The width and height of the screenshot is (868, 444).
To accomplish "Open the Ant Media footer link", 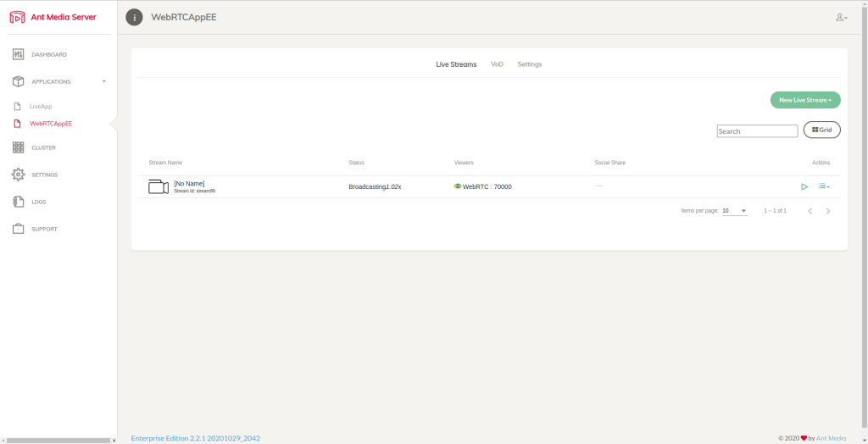I will (831, 438).
